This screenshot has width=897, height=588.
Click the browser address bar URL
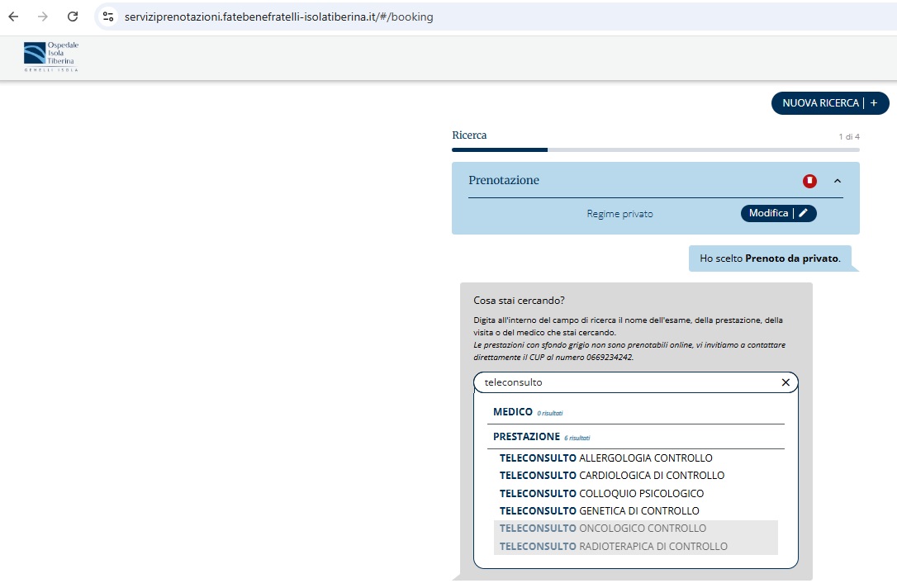[278, 17]
